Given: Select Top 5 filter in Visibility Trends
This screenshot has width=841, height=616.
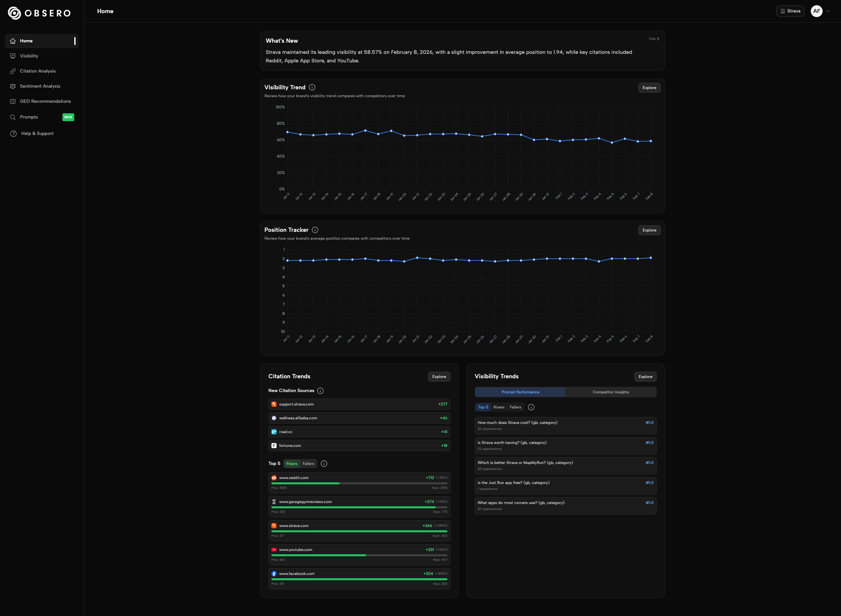Looking at the screenshot, I should pos(483,407).
